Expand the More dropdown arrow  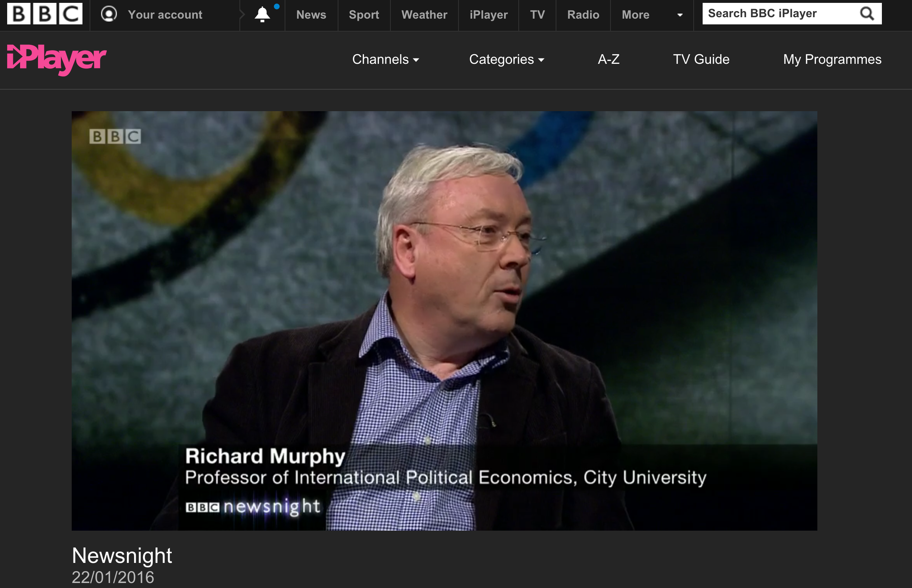679,15
